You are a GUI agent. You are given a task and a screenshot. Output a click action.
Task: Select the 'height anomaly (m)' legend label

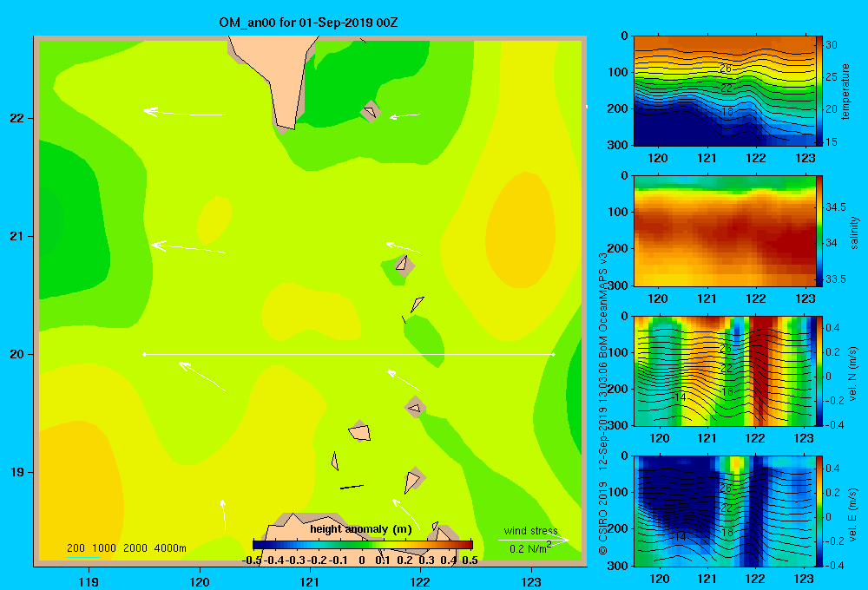click(361, 529)
